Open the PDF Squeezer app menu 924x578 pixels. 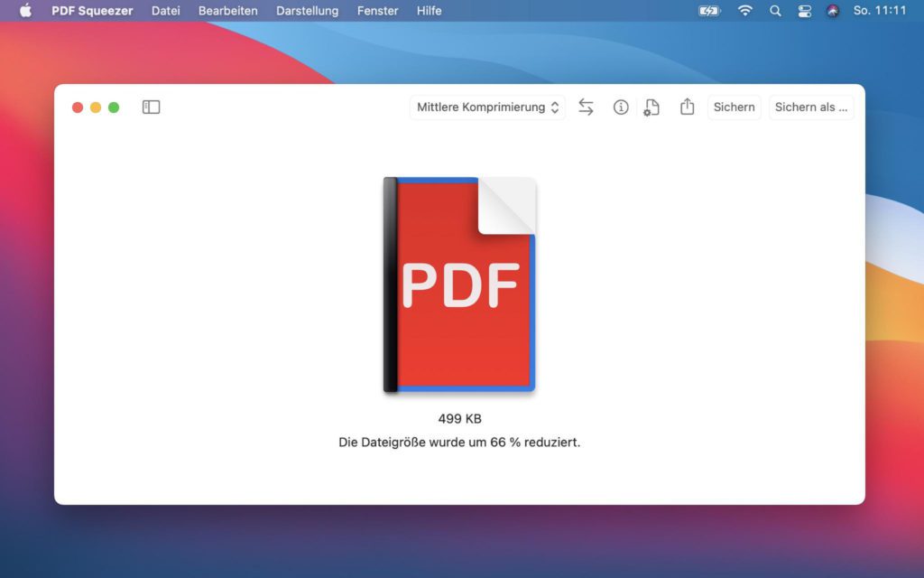pos(92,11)
